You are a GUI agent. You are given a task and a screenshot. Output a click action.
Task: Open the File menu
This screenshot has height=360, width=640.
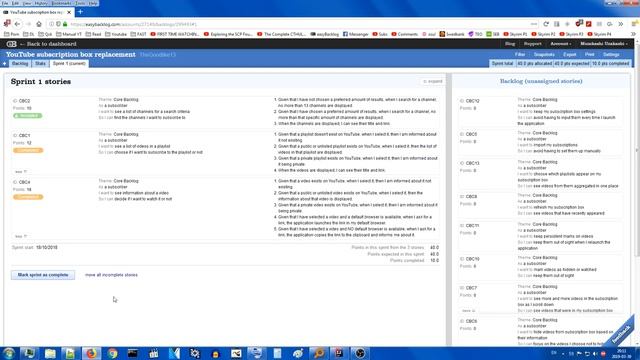point(5,3)
